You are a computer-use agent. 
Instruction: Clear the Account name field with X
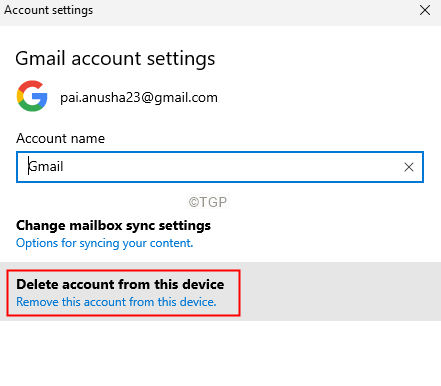point(409,167)
